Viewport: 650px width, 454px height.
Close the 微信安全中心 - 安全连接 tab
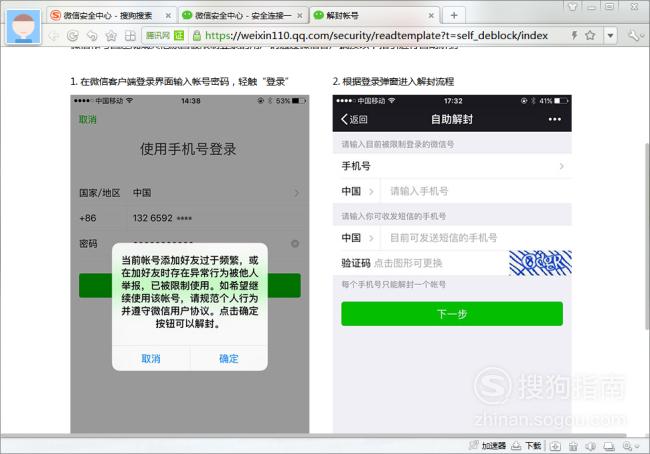pos(300,16)
